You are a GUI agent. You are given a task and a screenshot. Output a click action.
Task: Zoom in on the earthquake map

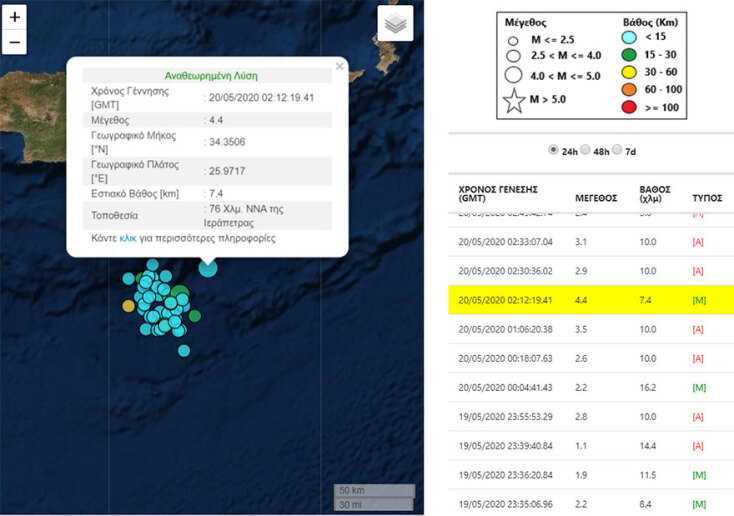click(x=15, y=18)
